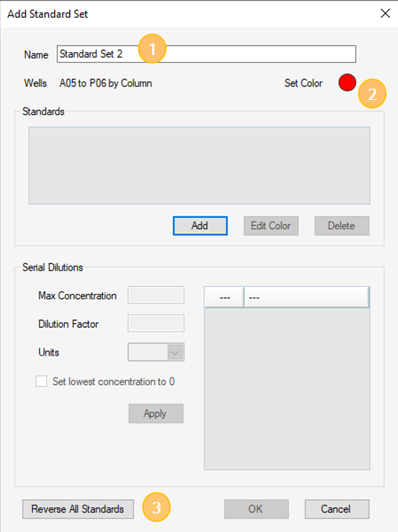Select the wide second dilution table column header
Image resolution: width=398 pixels, height=532 pixels.
click(x=307, y=297)
